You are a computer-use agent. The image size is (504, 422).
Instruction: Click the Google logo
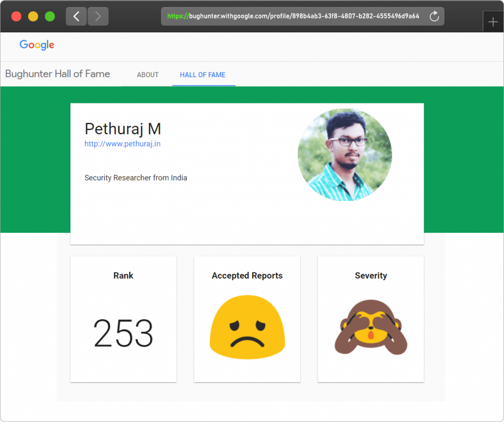(37, 45)
